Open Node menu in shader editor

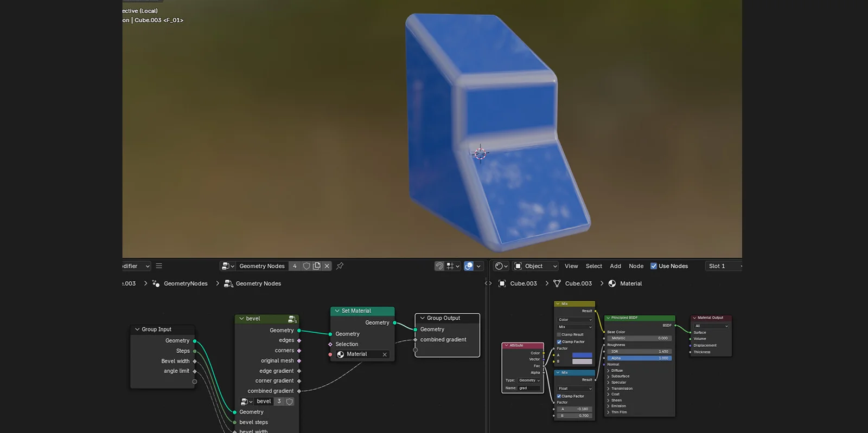(636, 266)
